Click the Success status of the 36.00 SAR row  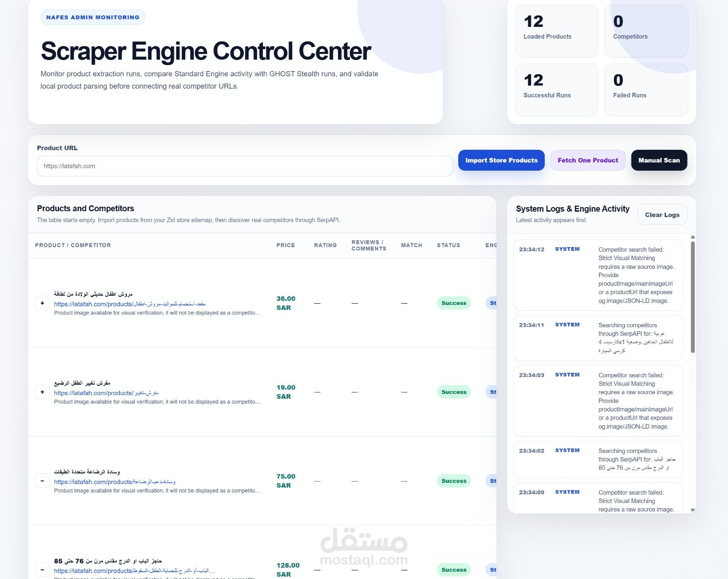point(454,303)
